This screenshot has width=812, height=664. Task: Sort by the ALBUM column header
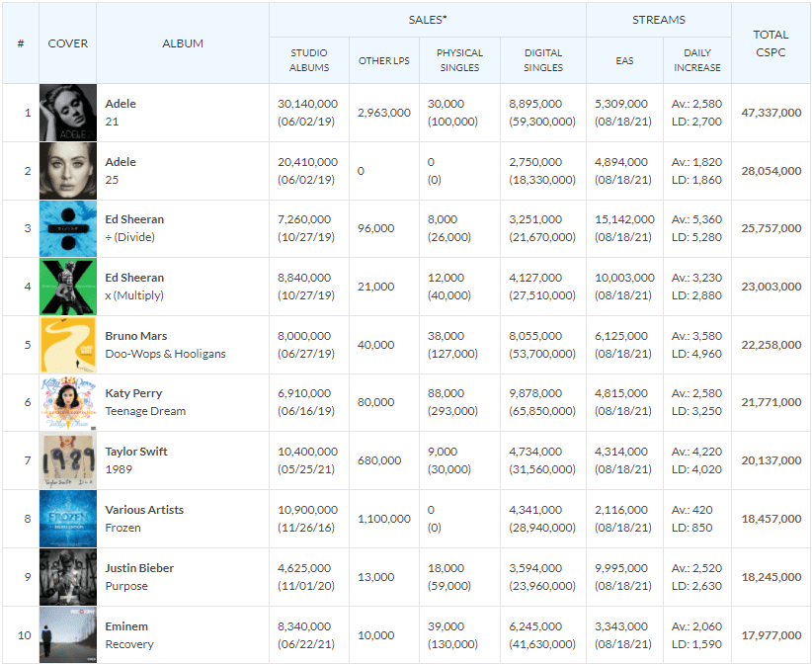183,43
